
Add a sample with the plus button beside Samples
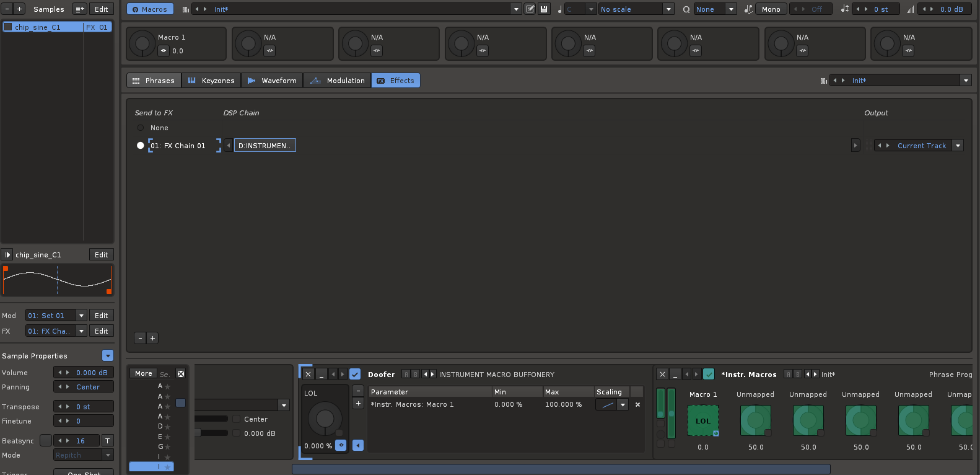(19, 9)
